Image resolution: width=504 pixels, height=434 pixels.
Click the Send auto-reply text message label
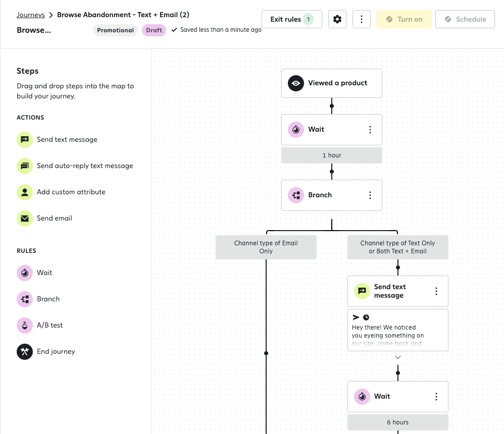coord(85,166)
